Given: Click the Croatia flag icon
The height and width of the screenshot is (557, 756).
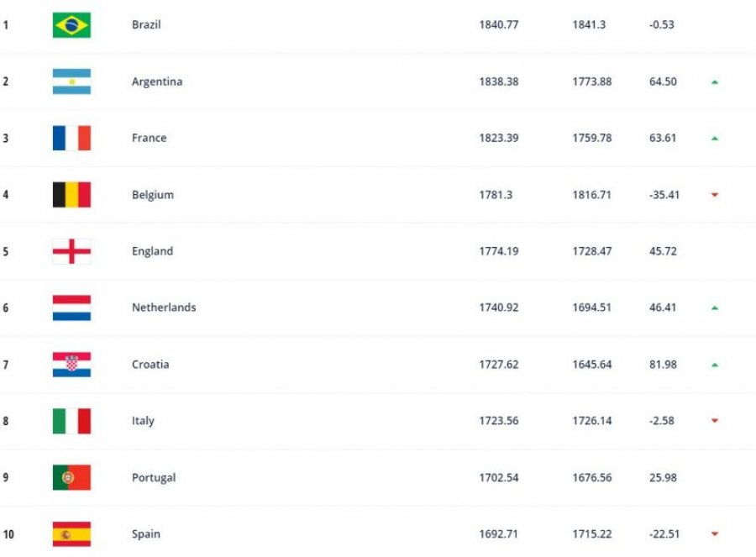Looking at the screenshot, I should 71,364.
